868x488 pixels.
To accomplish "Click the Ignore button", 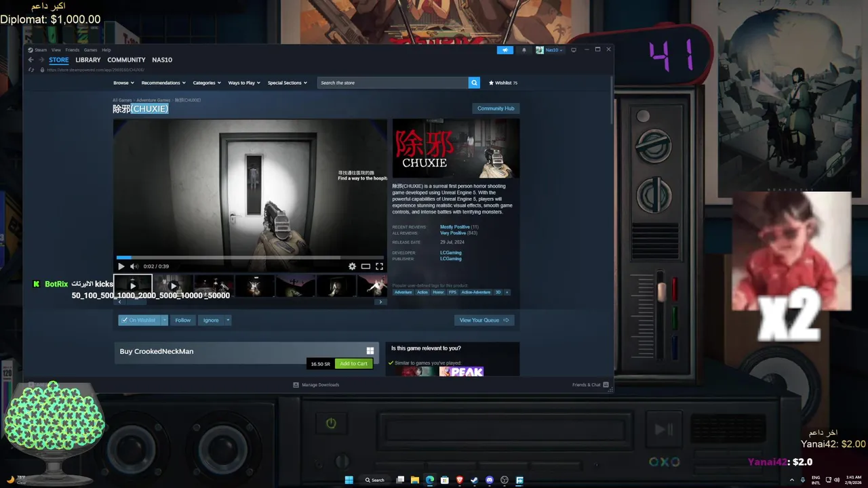I will click(211, 320).
